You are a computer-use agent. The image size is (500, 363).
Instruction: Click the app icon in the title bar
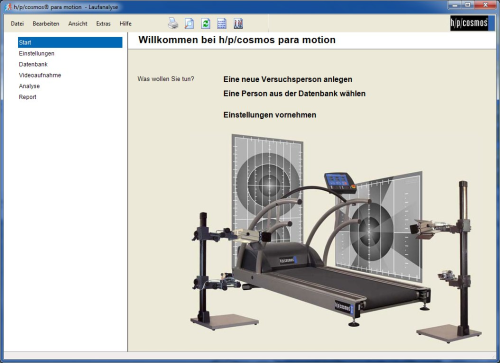pos(8,7)
